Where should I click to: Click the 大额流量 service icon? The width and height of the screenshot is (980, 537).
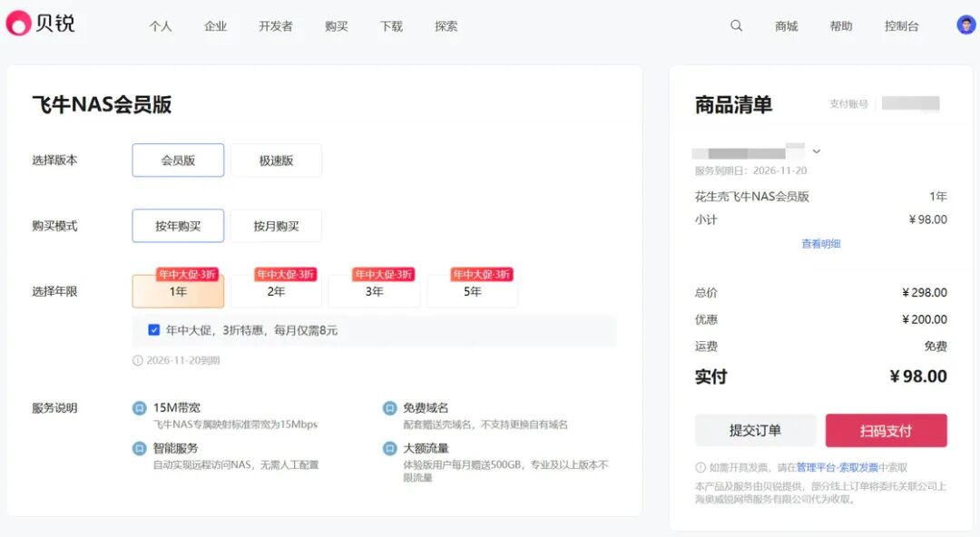[389, 448]
